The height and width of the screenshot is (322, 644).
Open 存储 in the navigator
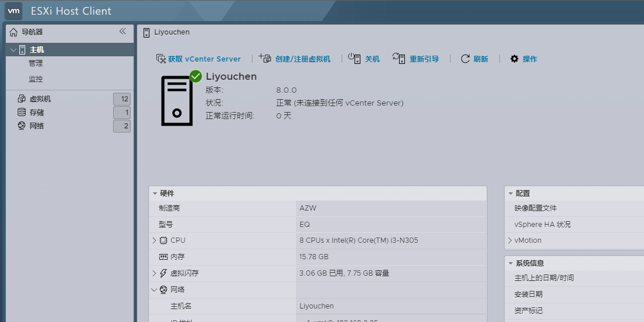(x=37, y=112)
